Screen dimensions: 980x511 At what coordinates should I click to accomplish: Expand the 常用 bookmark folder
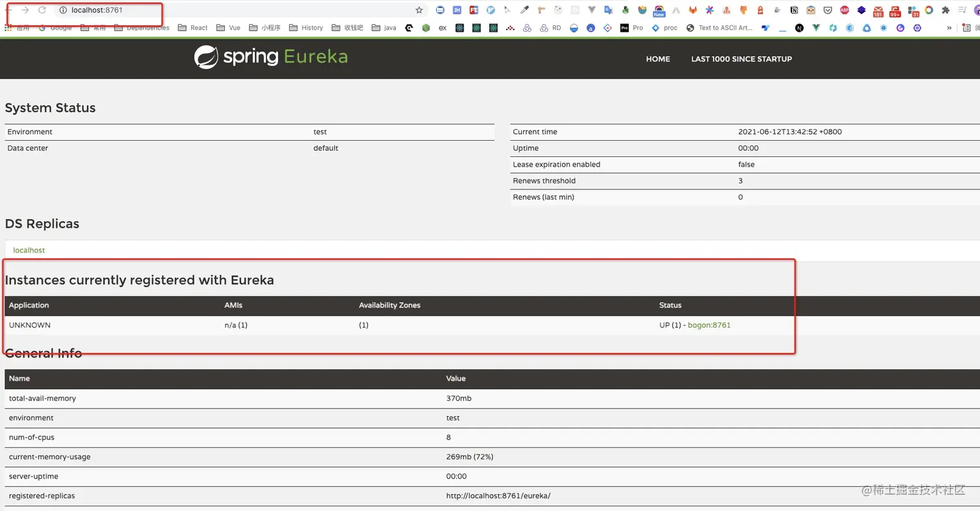93,28
